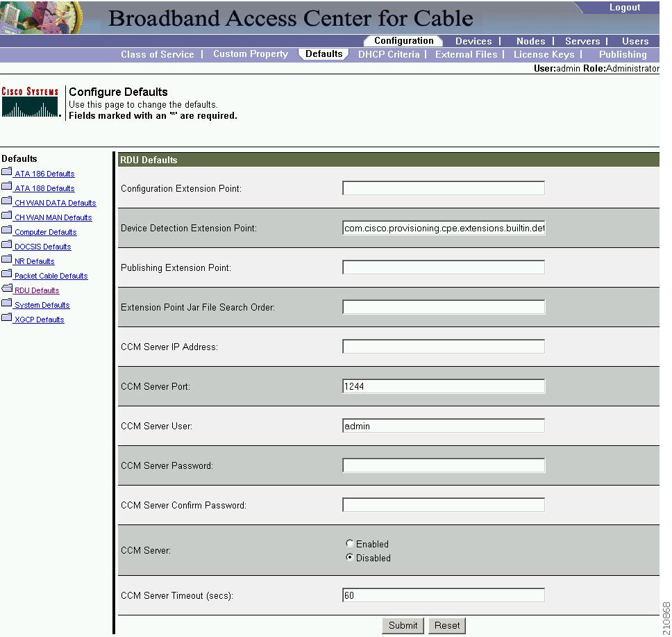Enable the CCM Server radio button
This screenshot has height=637, width=672.
[x=351, y=544]
